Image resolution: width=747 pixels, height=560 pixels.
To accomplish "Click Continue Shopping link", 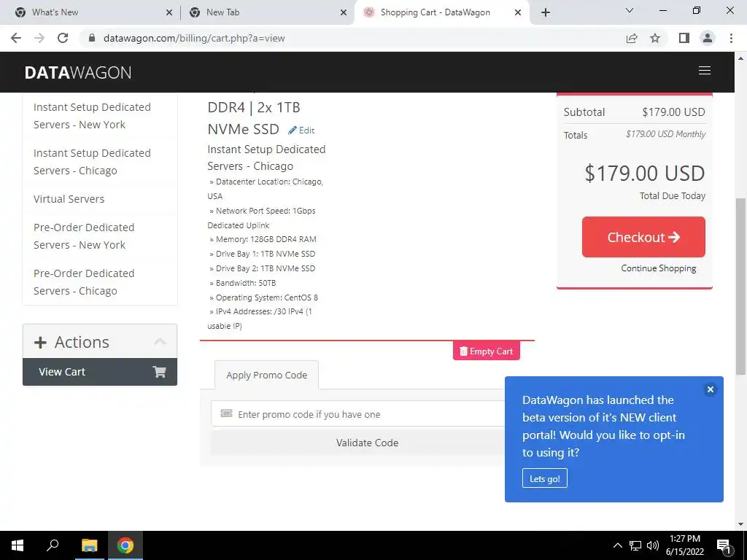I will click(x=659, y=268).
